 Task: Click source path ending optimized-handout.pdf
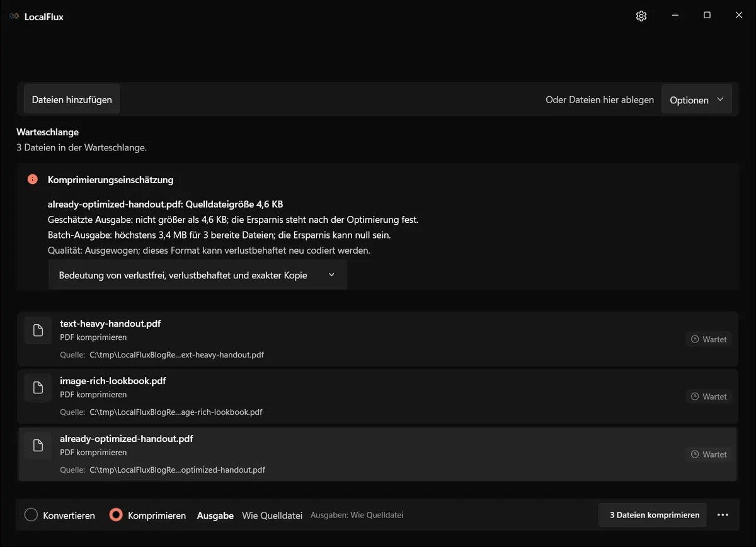tap(177, 470)
